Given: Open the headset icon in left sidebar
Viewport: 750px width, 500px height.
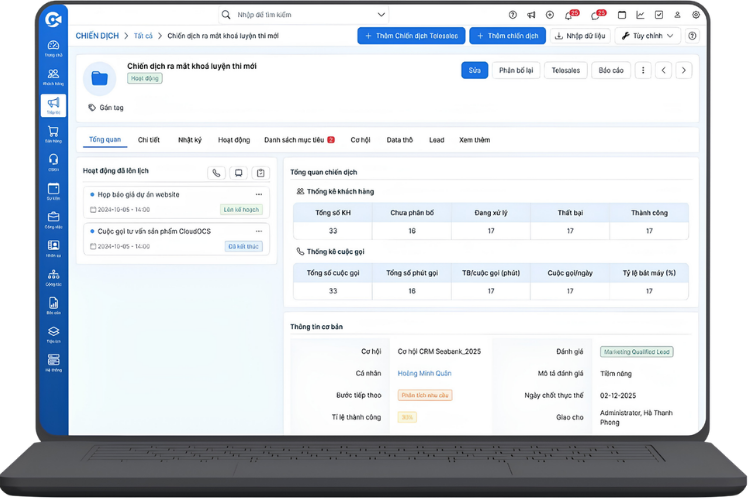Looking at the screenshot, I should pyautogui.click(x=53, y=160).
